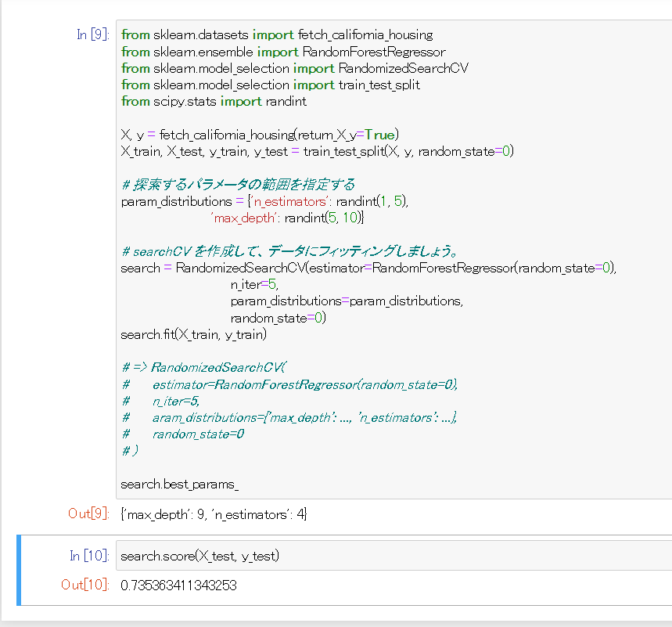Click the 'X, y = fetch_california_housing' line
This screenshot has height=627, width=672.
(x=260, y=135)
